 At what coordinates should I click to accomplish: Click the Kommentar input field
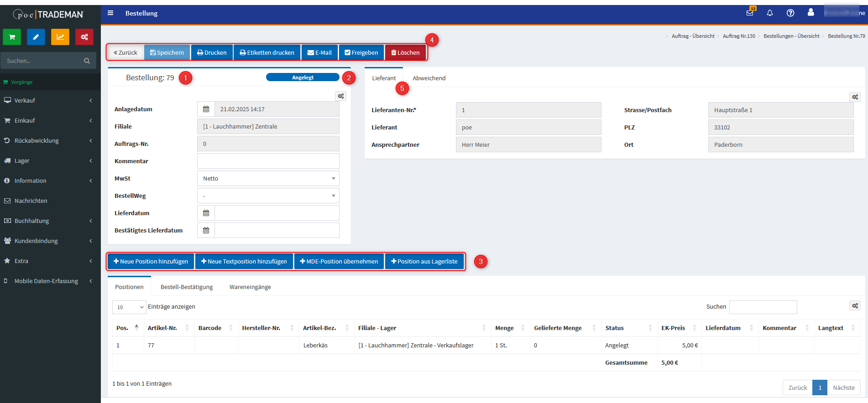(268, 161)
